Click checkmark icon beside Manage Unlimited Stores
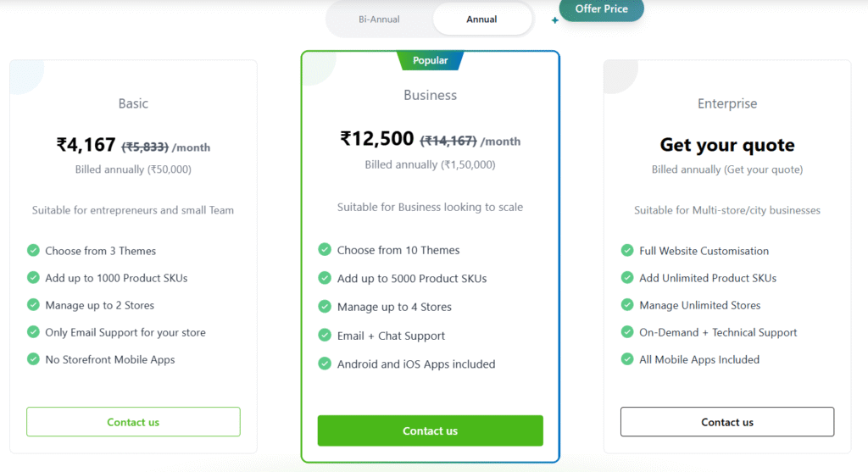This screenshot has height=472, width=868. [x=627, y=305]
